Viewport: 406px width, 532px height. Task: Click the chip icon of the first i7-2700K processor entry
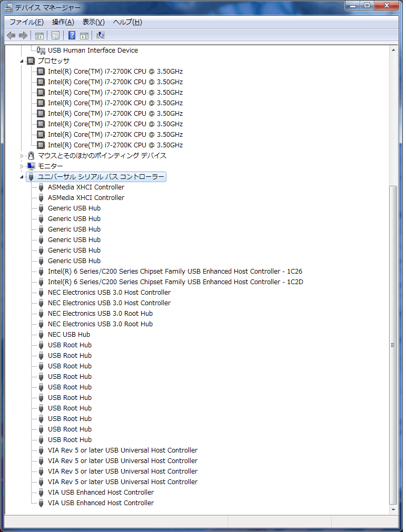coord(41,71)
